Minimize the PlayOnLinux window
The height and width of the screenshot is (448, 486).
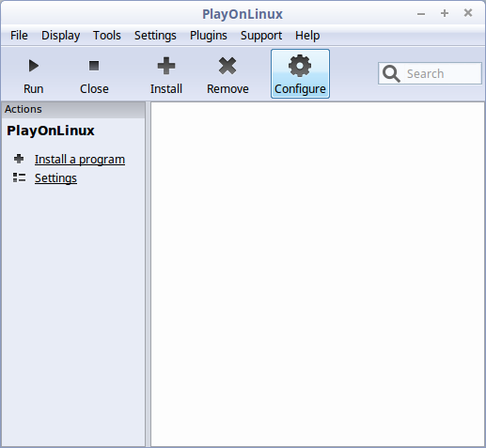pyautogui.click(x=421, y=14)
